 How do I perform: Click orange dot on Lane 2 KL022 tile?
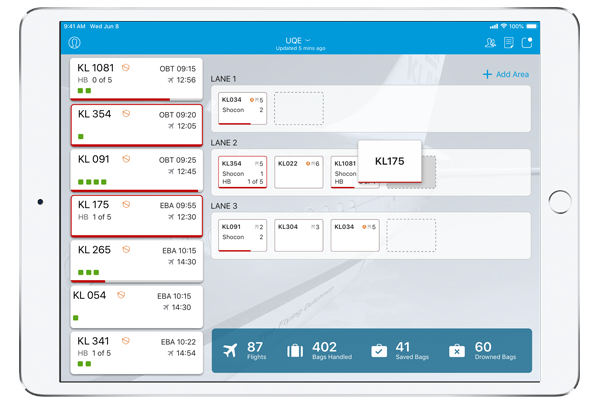[x=308, y=164]
